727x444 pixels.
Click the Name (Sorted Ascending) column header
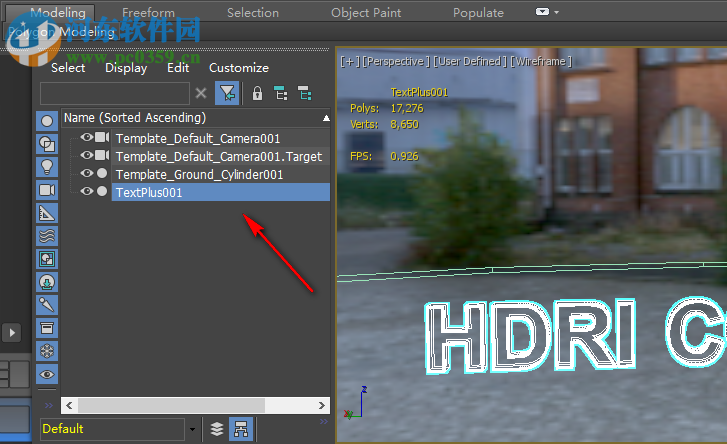tap(195, 118)
